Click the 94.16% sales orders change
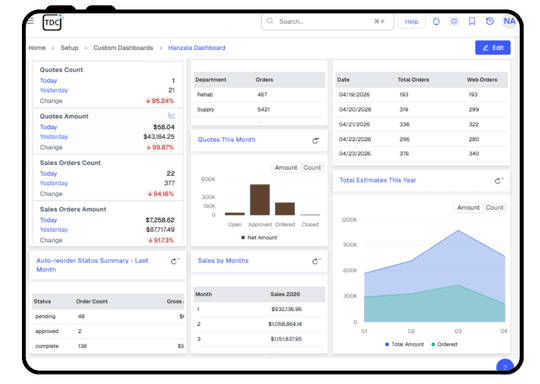540x384 pixels. click(x=161, y=194)
